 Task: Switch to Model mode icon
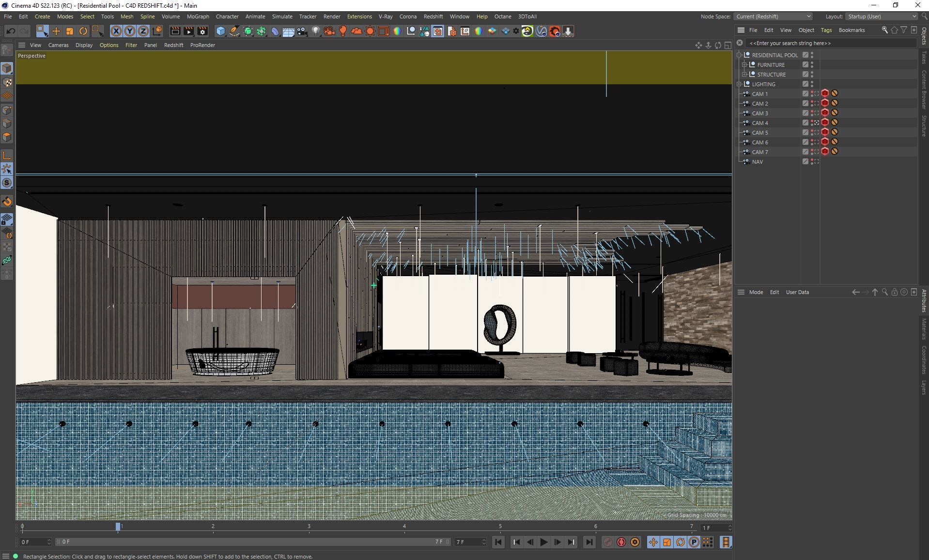pyautogui.click(x=7, y=68)
